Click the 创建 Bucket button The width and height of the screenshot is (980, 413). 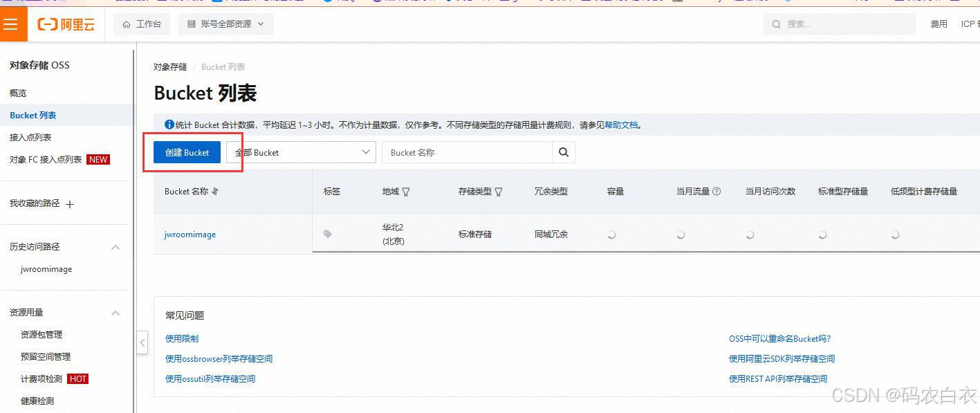(x=187, y=152)
